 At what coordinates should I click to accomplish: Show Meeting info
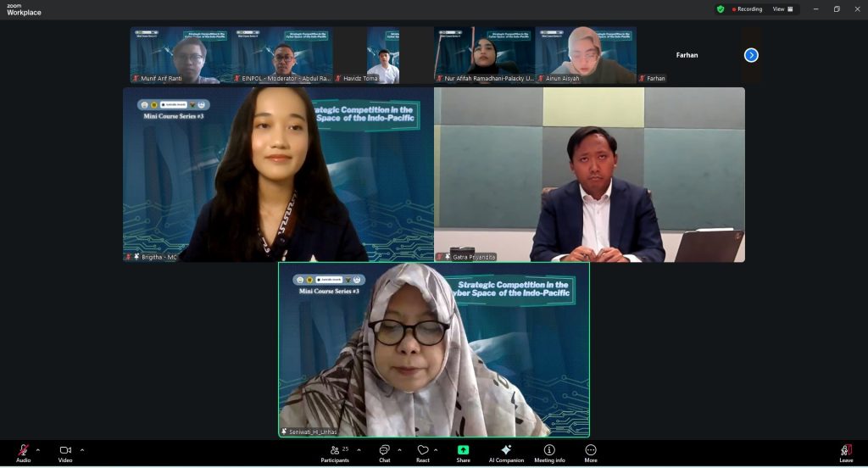coord(549,449)
